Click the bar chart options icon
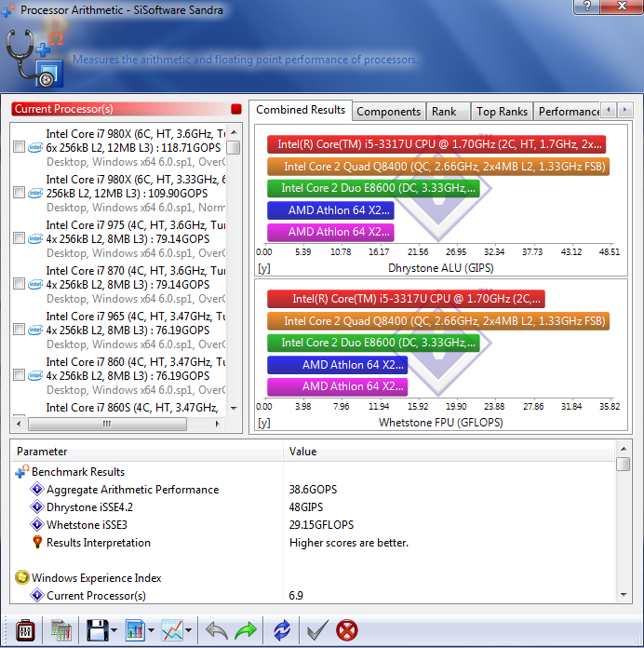 tap(135, 630)
